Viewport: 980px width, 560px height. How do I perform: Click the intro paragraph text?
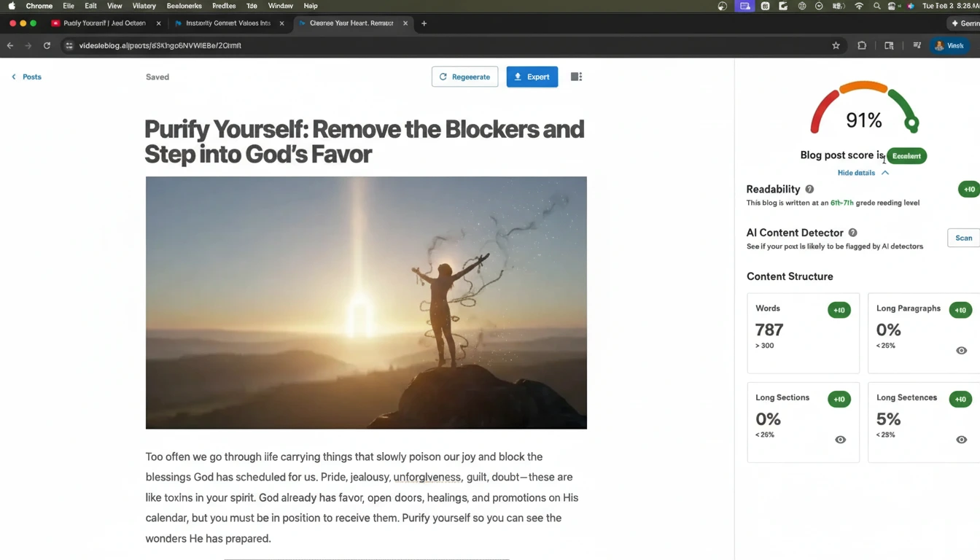point(362,497)
